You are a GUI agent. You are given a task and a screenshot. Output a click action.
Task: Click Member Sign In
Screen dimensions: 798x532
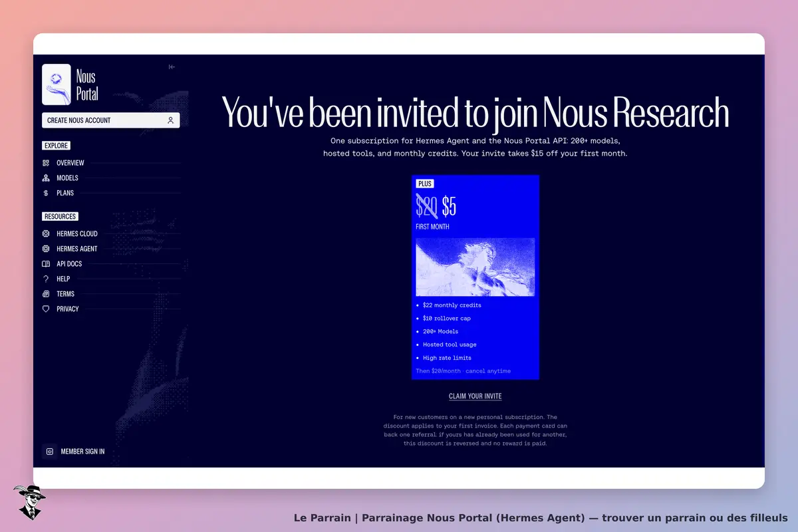82,452
